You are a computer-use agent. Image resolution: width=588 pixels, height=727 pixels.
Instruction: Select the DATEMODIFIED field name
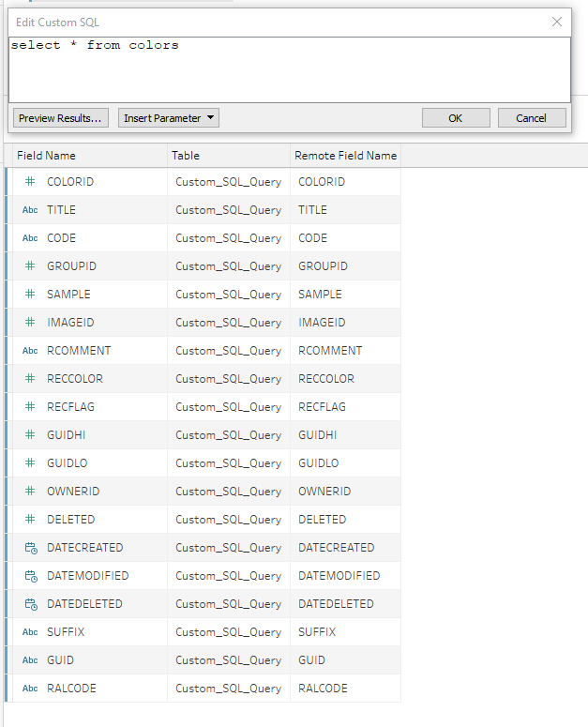pyautogui.click(x=88, y=575)
